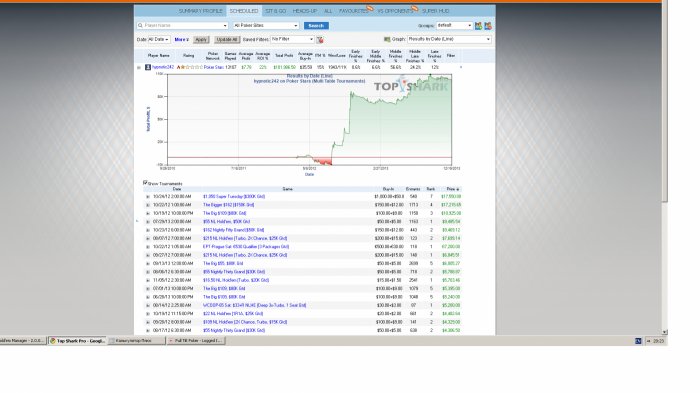The height and width of the screenshot is (393, 700).
Task: Click the blue Search button
Action: click(x=316, y=26)
